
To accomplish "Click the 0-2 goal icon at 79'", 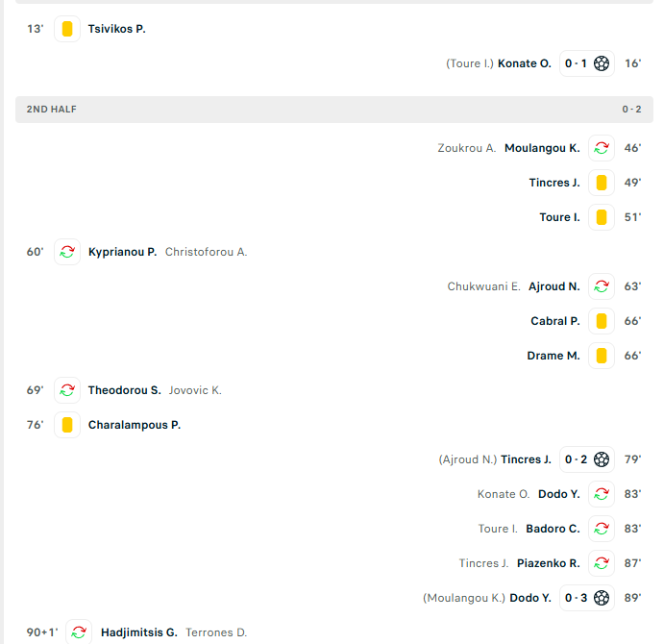I will (x=602, y=459).
